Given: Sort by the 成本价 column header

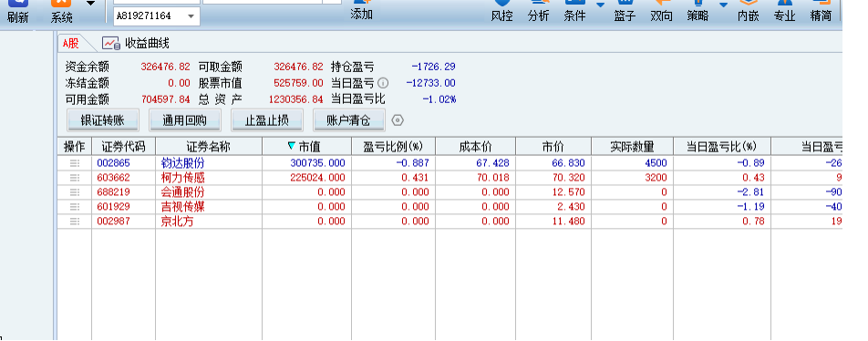Looking at the screenshot, I should pyautogui.click(x=476, y=147).
